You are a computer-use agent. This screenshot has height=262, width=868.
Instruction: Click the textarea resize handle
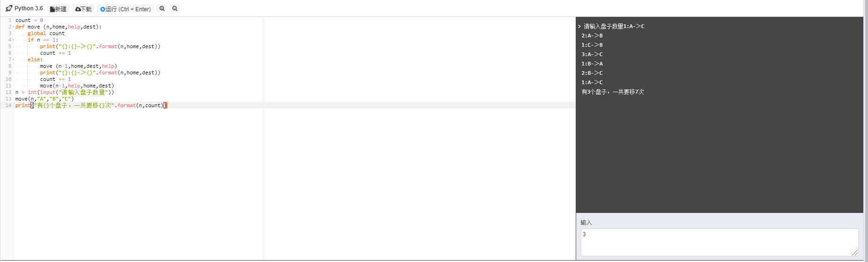(855, 253)
